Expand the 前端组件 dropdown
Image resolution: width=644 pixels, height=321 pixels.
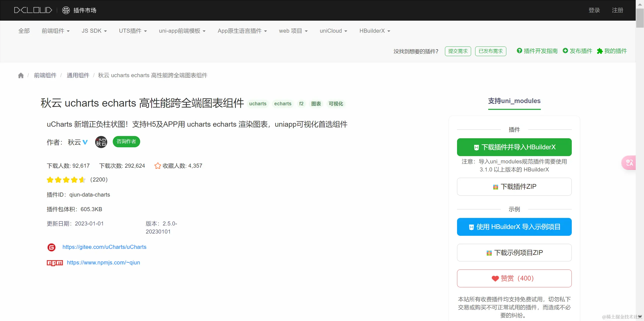[56, 31]
